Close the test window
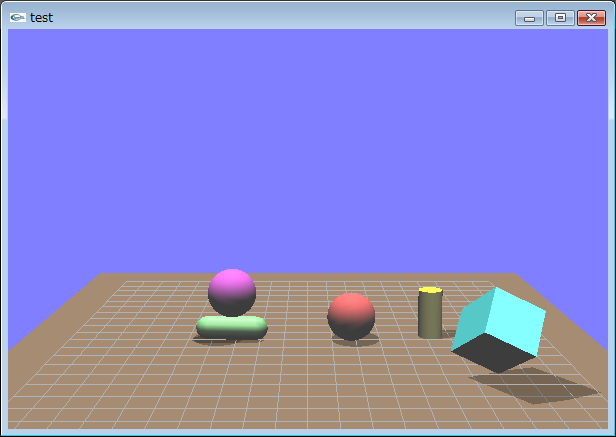The height and width of the screenshot is (437, 616). click(x=591, y=18)
